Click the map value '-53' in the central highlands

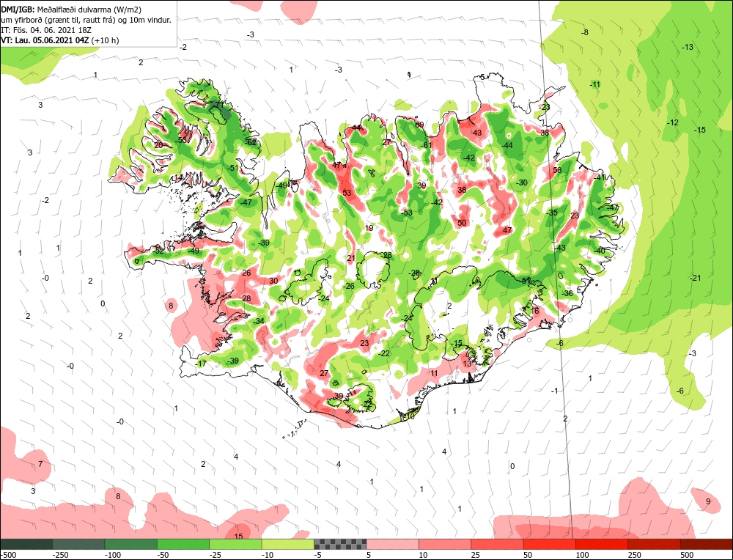(407, 213)
